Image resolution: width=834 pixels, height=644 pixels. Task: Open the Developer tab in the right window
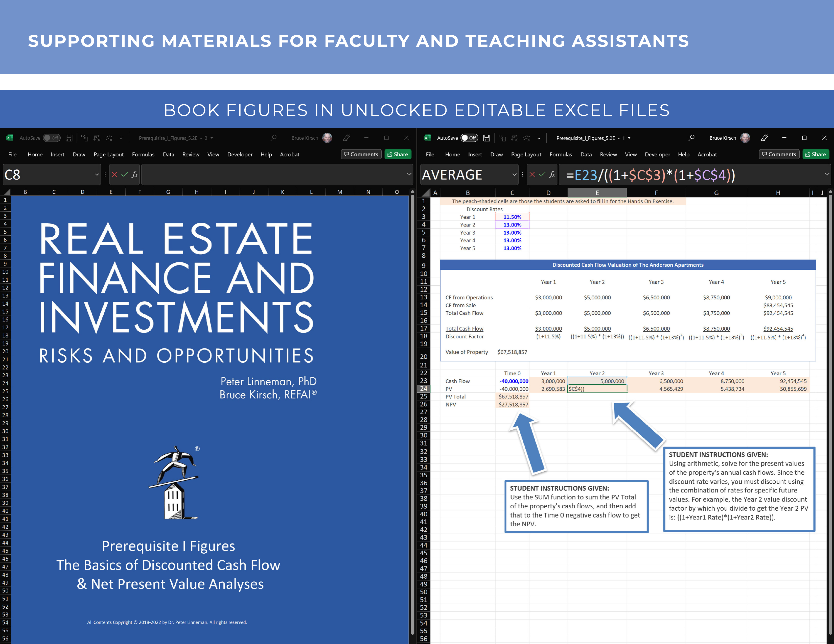tap(657, 155)
